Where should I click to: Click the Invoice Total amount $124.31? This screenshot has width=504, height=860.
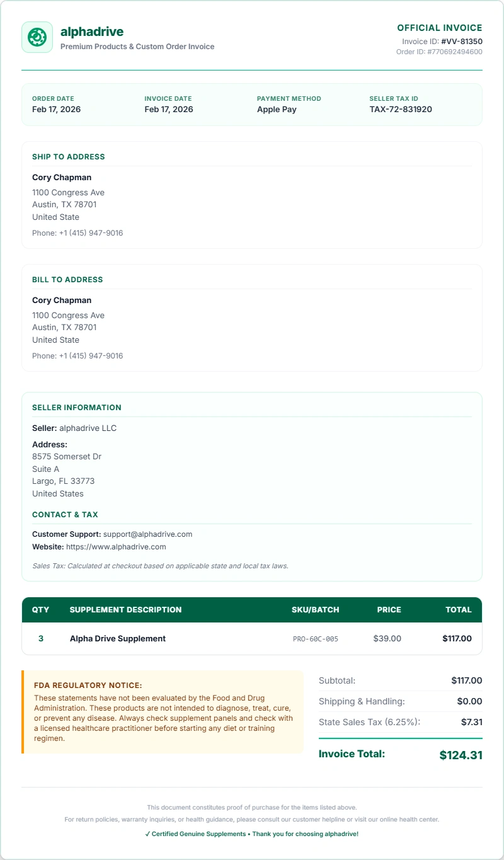tap(461, 755)
